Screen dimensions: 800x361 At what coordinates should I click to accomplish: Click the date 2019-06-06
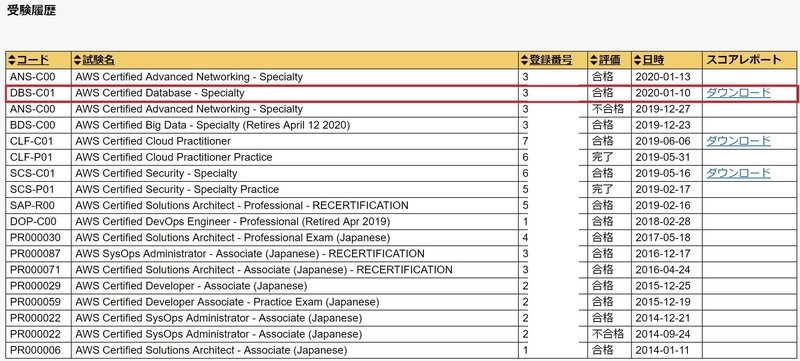coord(663,141)
